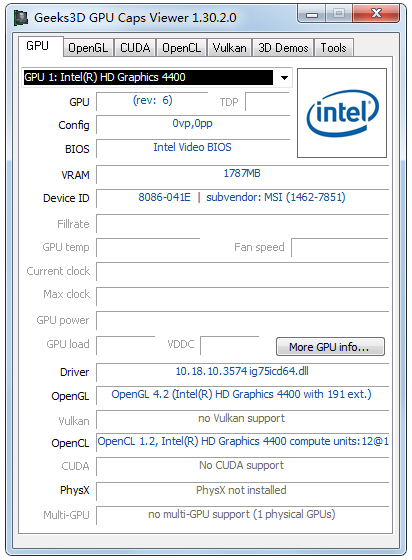Click the empty GPU power field
The image size is (412, 560).
tap(242, 320)
